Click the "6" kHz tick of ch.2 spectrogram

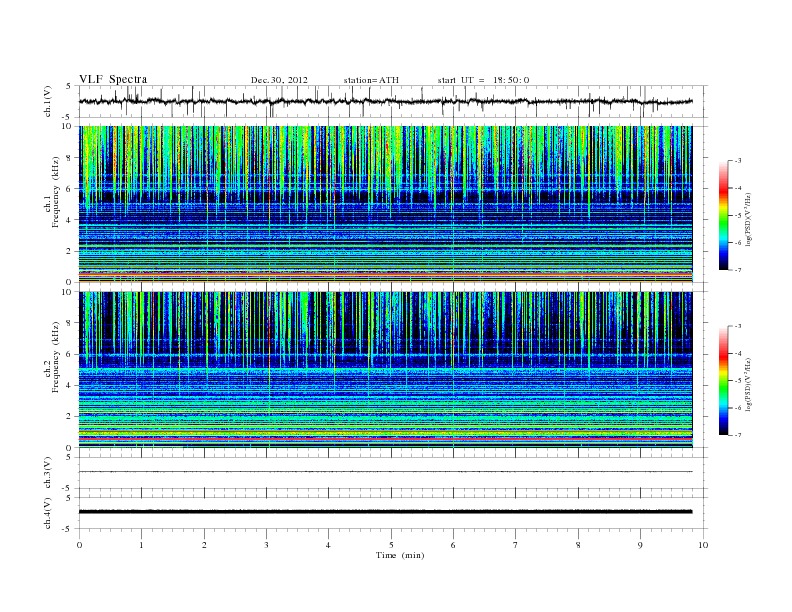pyautogui.click(x=70, y=354)
